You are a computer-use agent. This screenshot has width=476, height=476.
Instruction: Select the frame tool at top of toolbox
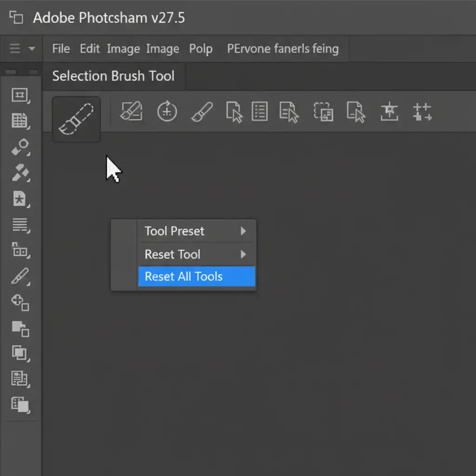(20, 95)
